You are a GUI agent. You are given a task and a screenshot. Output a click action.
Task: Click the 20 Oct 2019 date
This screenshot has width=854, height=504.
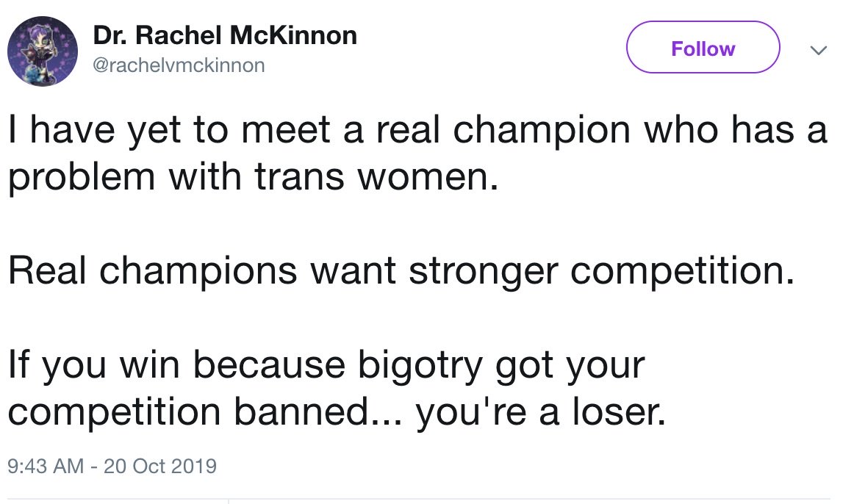click(160, 466)
